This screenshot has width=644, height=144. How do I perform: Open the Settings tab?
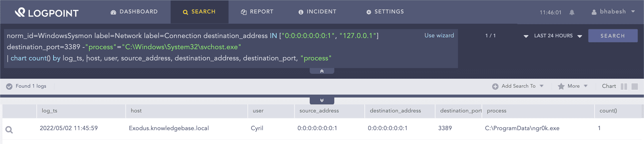pyautogui.click(x=385, y=12)
